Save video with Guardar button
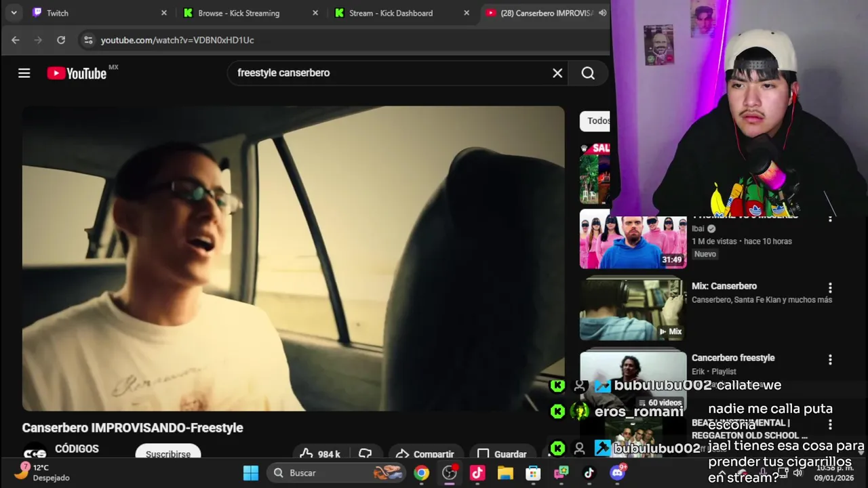 [x=502, y=454]
